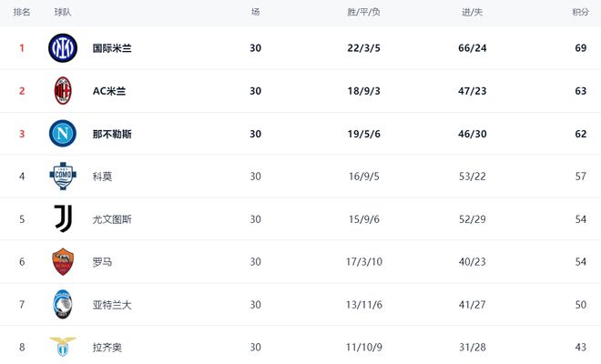
Task: Select the 那不勒斯 team name
Action: coord(112,134)
